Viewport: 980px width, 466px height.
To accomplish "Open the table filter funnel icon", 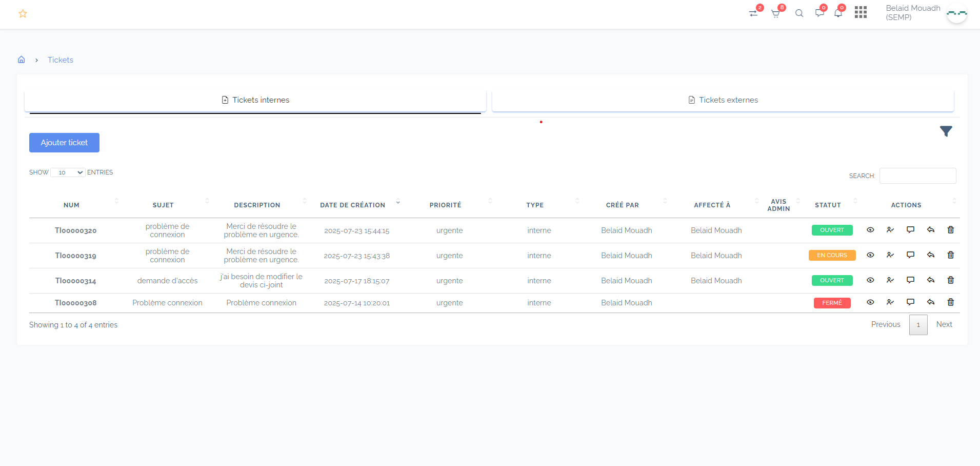I will (x=946, y=131).
